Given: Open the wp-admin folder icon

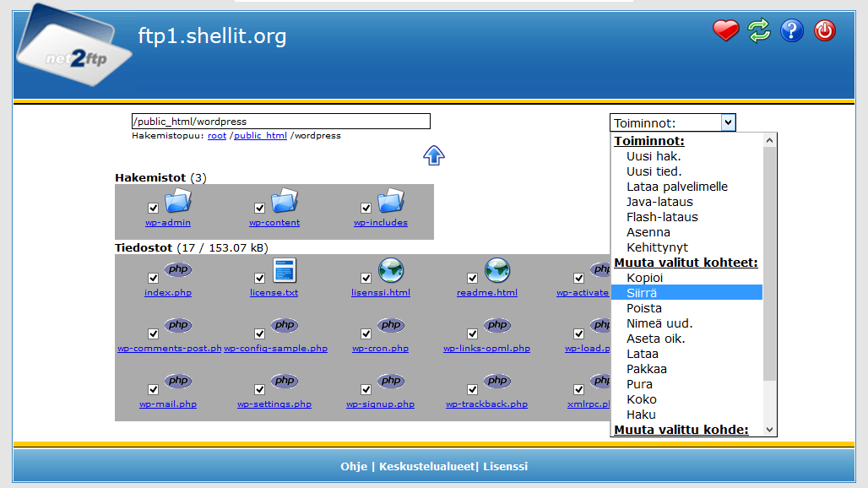Looking at the screenshot, I should [x=177, y=200].
